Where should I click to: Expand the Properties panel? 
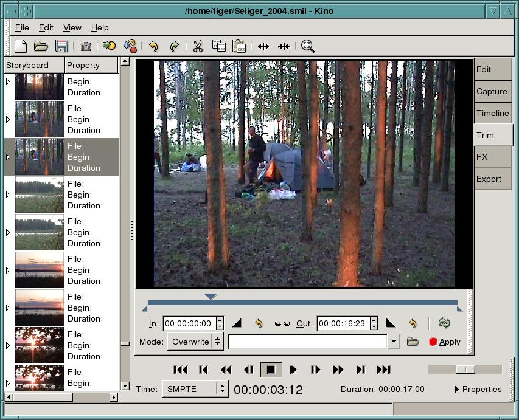(480, 389)
